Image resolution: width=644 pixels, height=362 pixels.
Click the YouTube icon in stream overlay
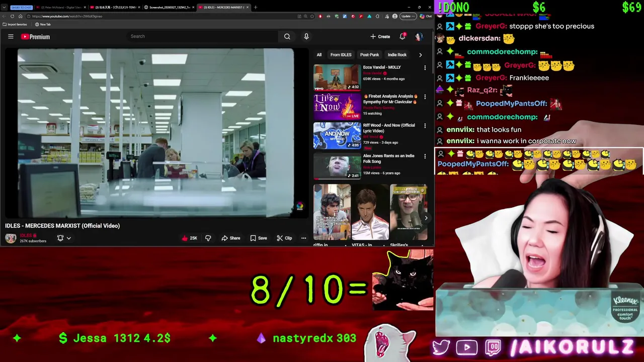[x=467, y=347]
